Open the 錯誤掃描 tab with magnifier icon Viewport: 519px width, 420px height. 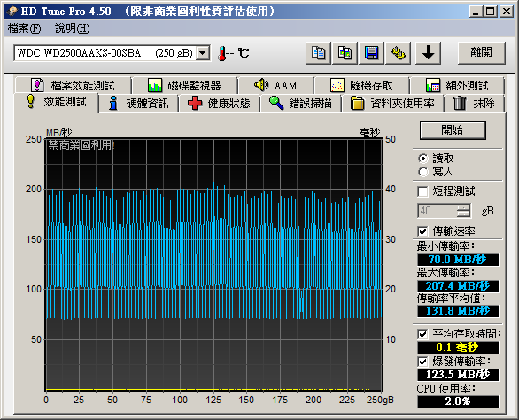[300, 104]
